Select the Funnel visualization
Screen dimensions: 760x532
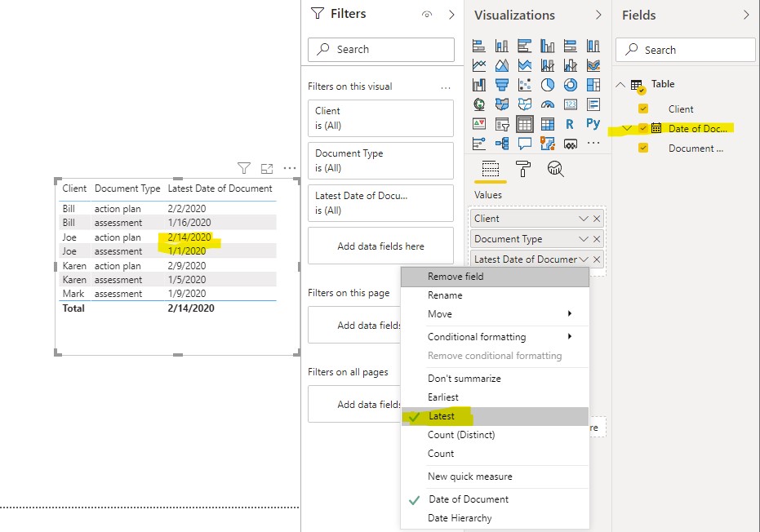(502, 85)
